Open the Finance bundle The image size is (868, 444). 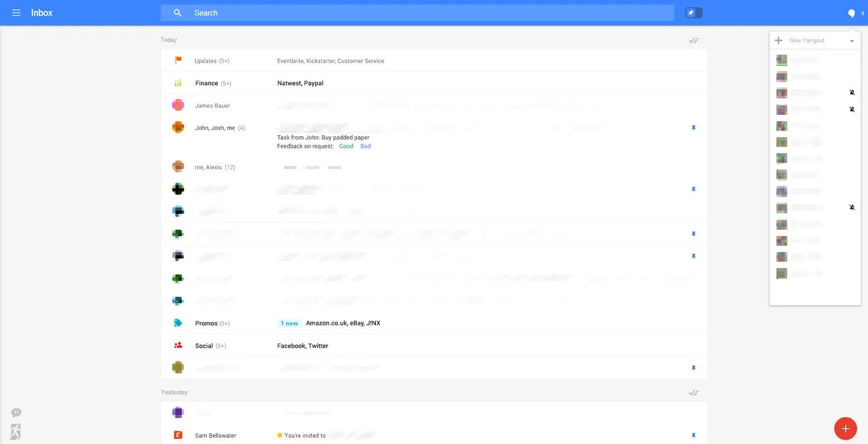206,83
